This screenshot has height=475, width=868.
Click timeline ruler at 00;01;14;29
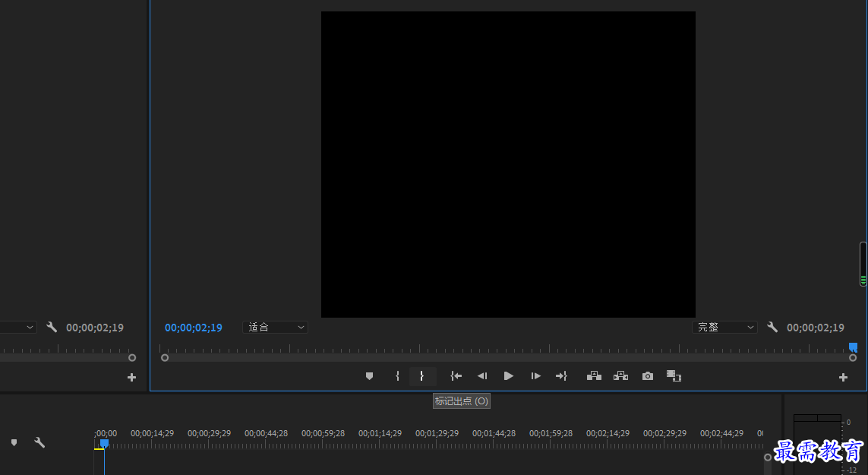tap(380, 433)
